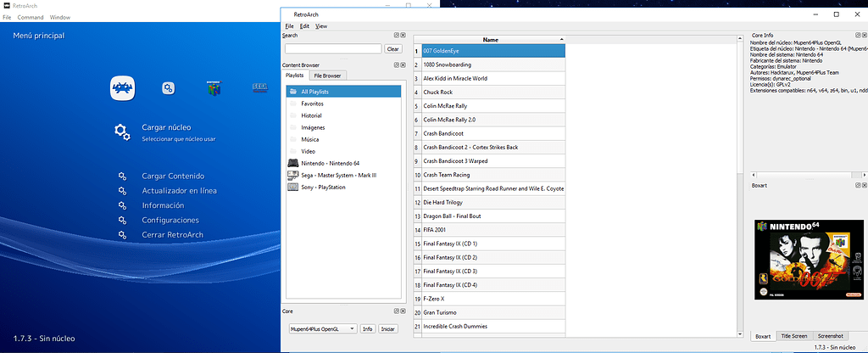Screen dimensions: 868x353
Task: Close the Core Info panel
Action: click(864, 36)
